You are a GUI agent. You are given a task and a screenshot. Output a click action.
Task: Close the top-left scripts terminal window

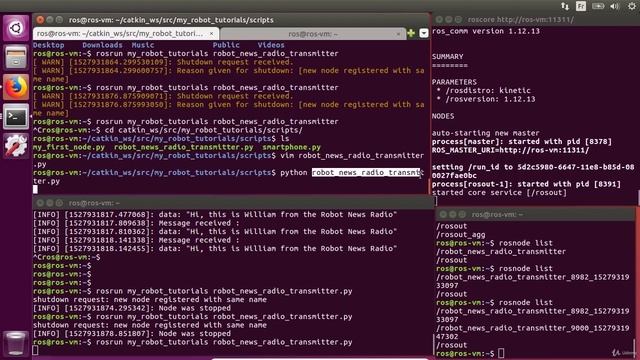click(40, 20)
